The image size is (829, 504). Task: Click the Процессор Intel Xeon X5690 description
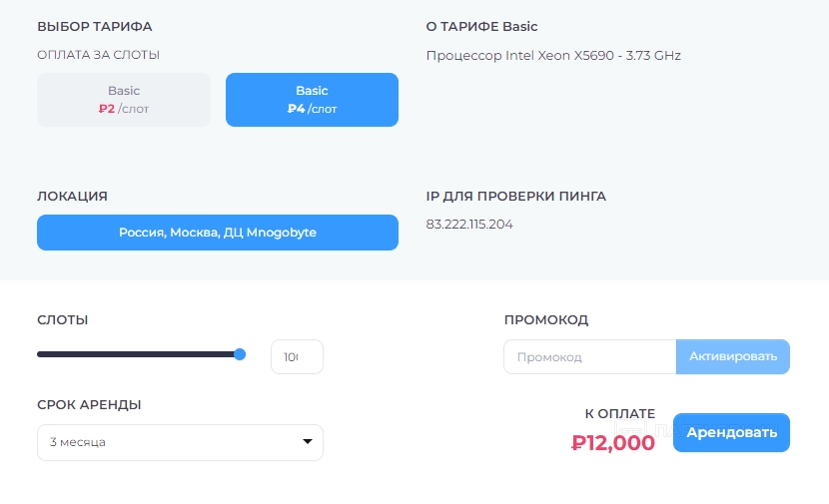(x=553, y=56)
